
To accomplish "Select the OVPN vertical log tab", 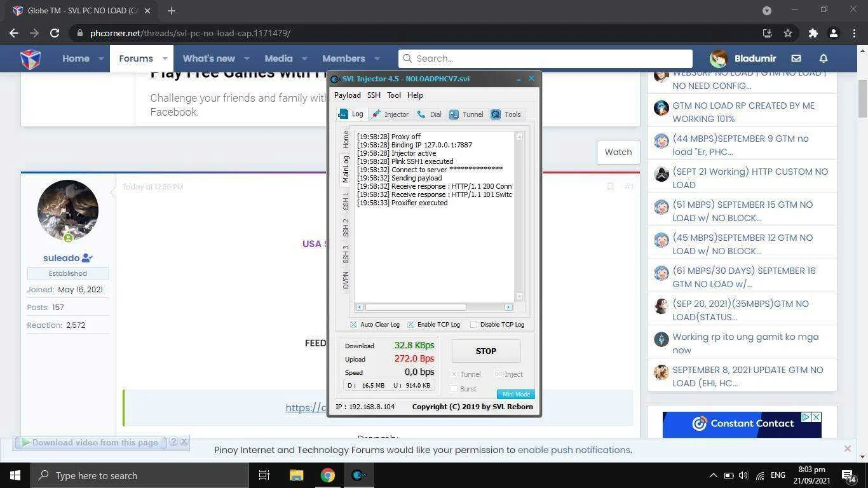I will 346,280.
